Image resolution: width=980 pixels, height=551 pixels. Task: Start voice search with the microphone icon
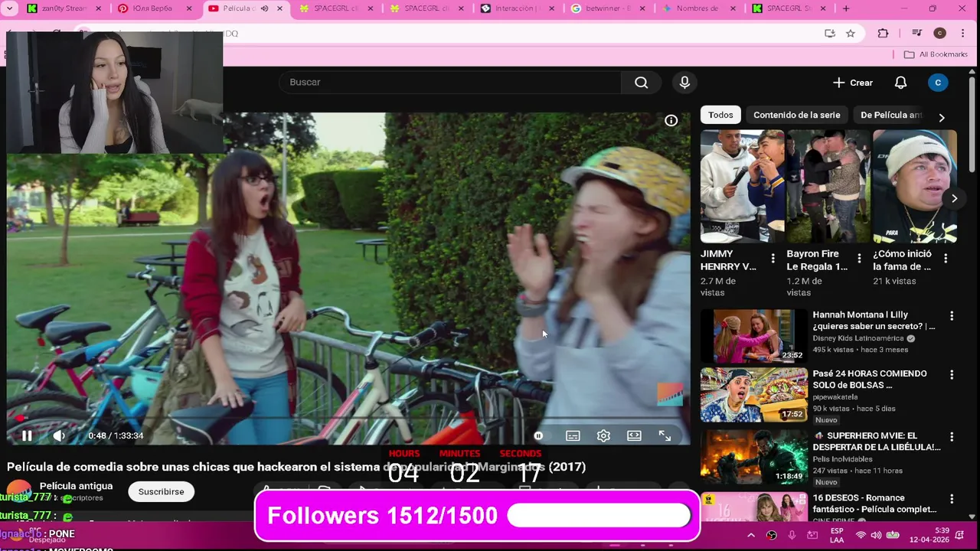pyautogui.click(x=684, y=83)
